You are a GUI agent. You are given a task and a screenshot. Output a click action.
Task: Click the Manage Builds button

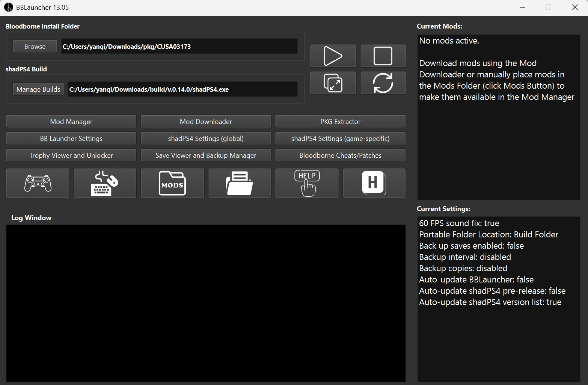pyautogui.click(x=38, y=89)
